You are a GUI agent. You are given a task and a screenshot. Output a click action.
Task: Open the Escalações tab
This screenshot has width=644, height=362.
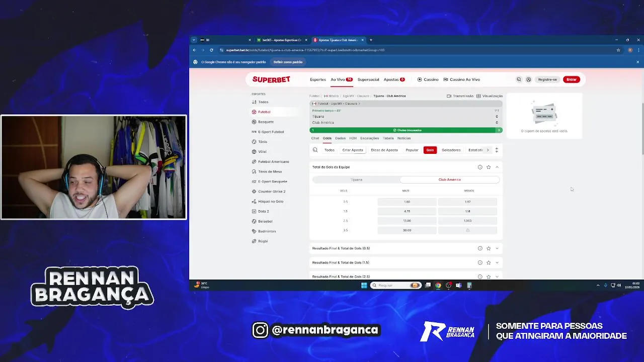pyautogui.click(x=369, y=138)
